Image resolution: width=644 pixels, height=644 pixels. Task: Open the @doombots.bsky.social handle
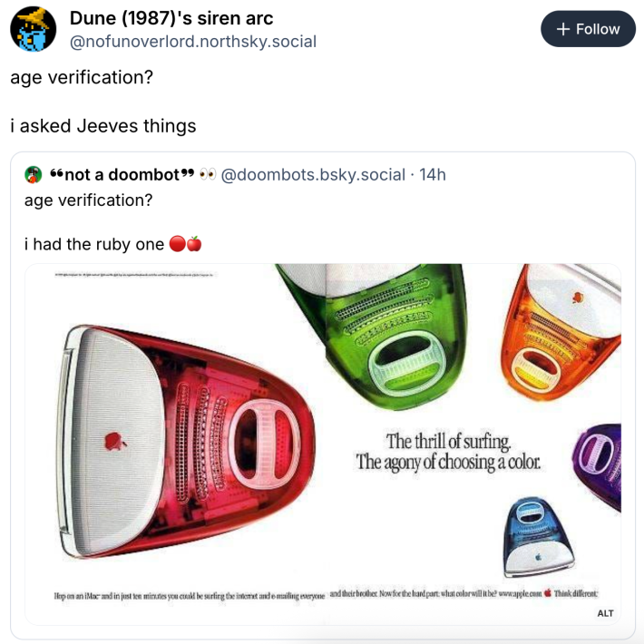coord(313,174)
